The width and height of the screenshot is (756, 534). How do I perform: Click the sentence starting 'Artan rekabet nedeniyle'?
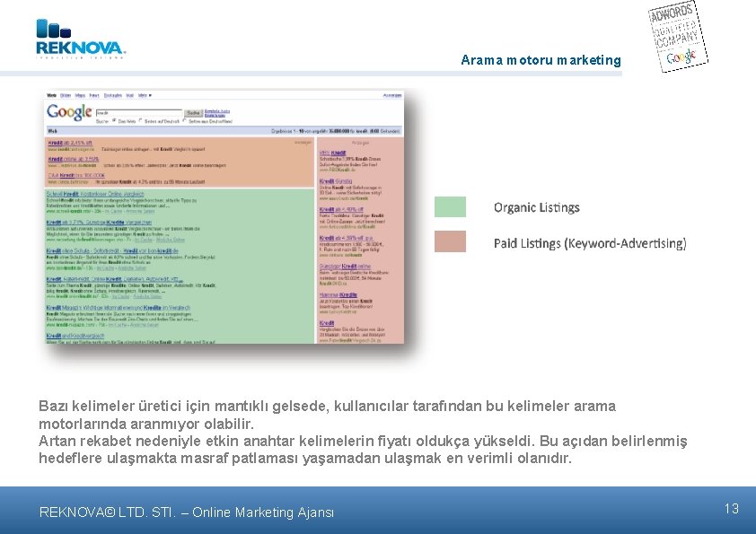click(x=363, y=449)
